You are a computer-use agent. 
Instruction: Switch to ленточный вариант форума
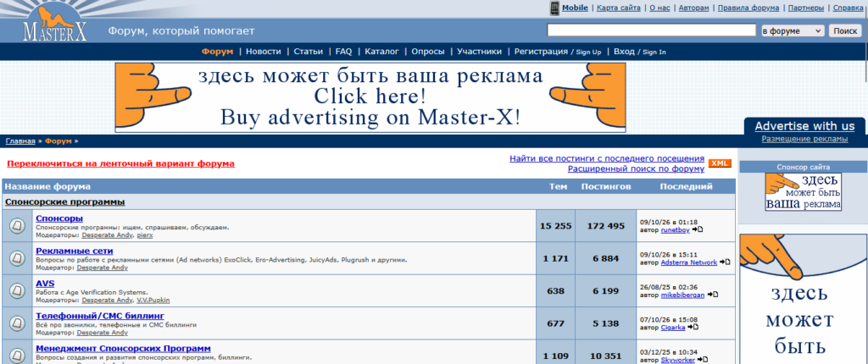pos(120,163)
